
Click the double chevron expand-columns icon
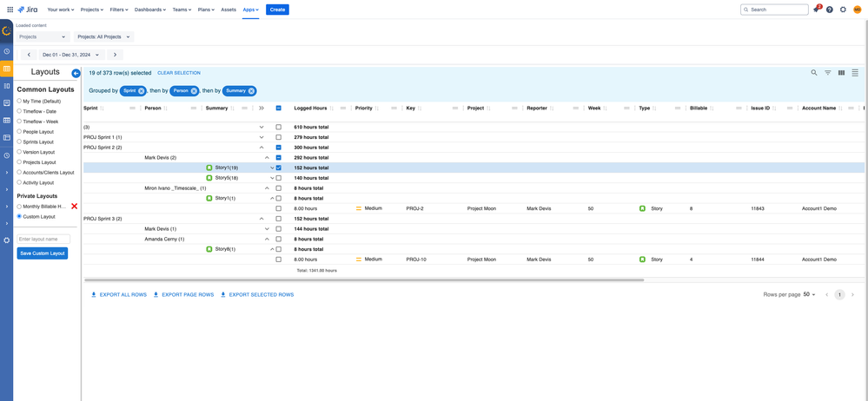coord(262,108)
